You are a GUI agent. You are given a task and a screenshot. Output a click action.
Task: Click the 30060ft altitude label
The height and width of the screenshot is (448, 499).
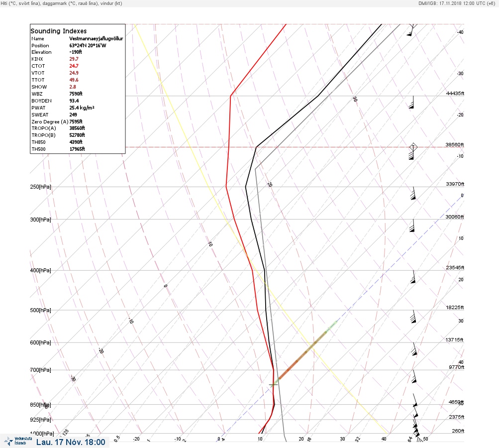pos(454,217)
